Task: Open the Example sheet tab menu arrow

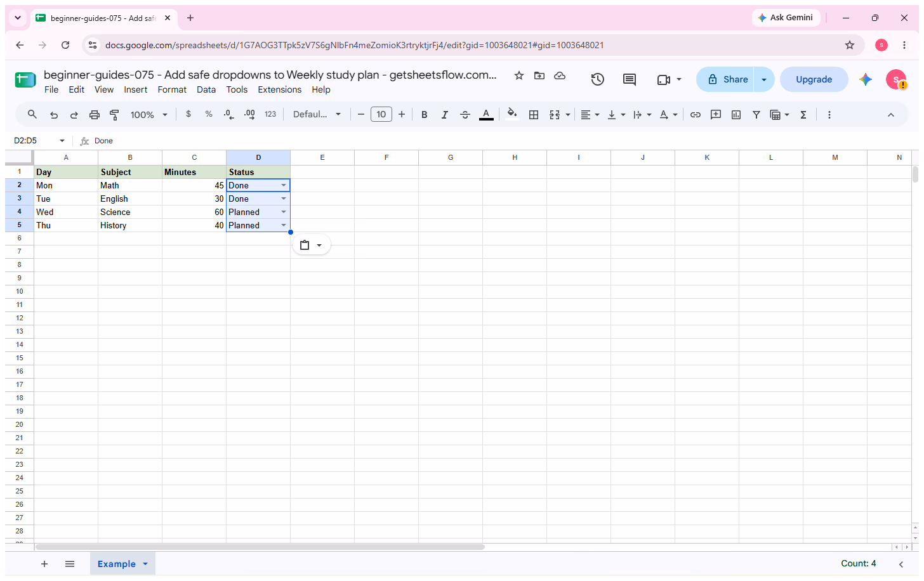Action: (145, 564)
